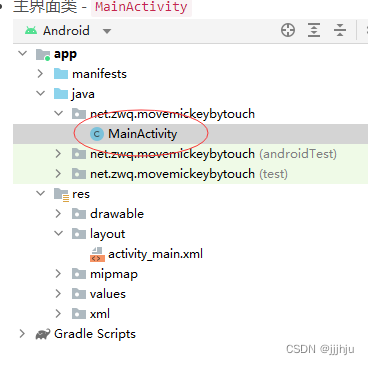The width and height of the screenshot is (369, 365).
Task: Select the drawable folder label
Action: [x=117, y=214]
